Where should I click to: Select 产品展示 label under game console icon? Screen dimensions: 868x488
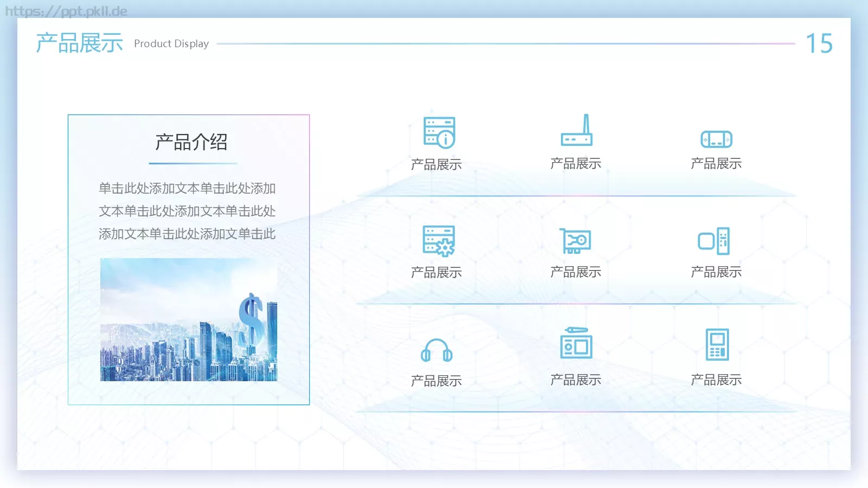[x=716, y=163]
